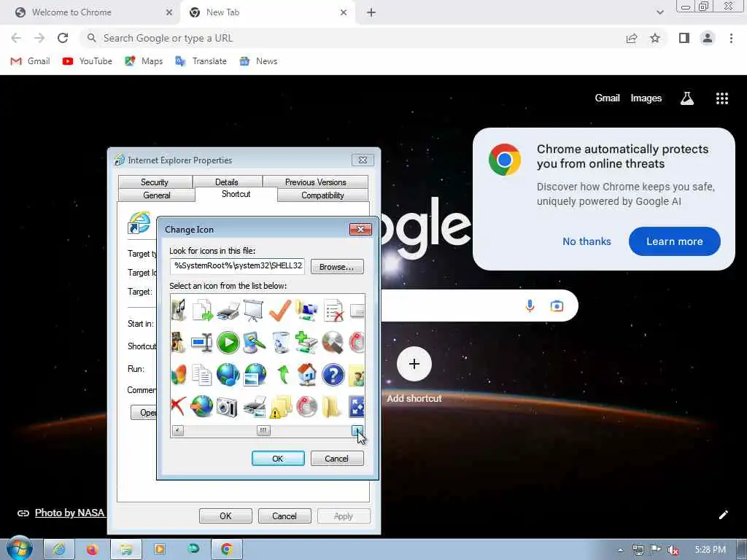Click right arrow of icon list scrollbar
This screenshot has height=560, width=747.
coord(357,430)
